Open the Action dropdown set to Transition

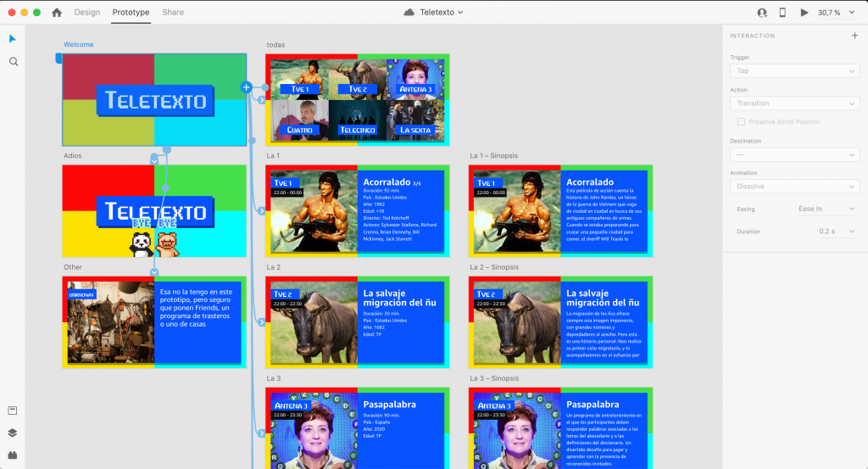pyautogui.click(x=794, y=103)
